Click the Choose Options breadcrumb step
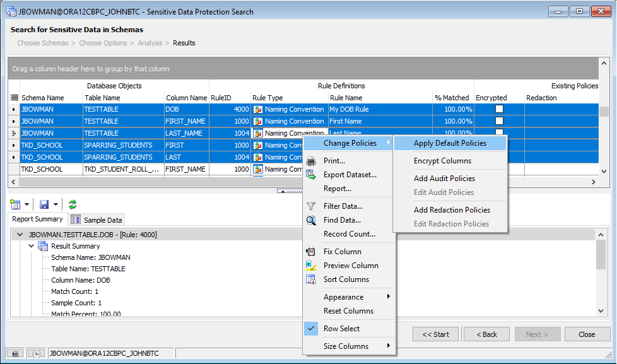Viewport: 617px width, 364px height. pyautogui.click(x=103, y=43)
